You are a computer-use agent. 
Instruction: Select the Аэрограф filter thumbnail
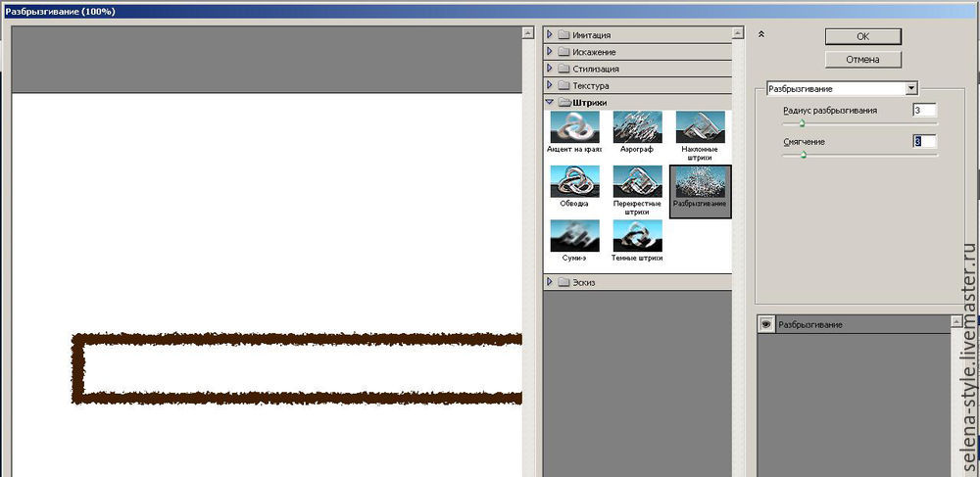(x=637, y=127)
